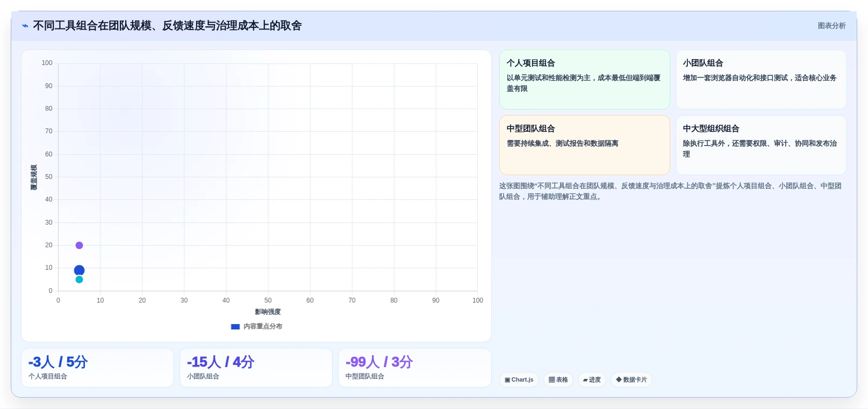Toggle the 内容重点分布 legend swatch
The image size is (868, 409).
coord(235,326)
